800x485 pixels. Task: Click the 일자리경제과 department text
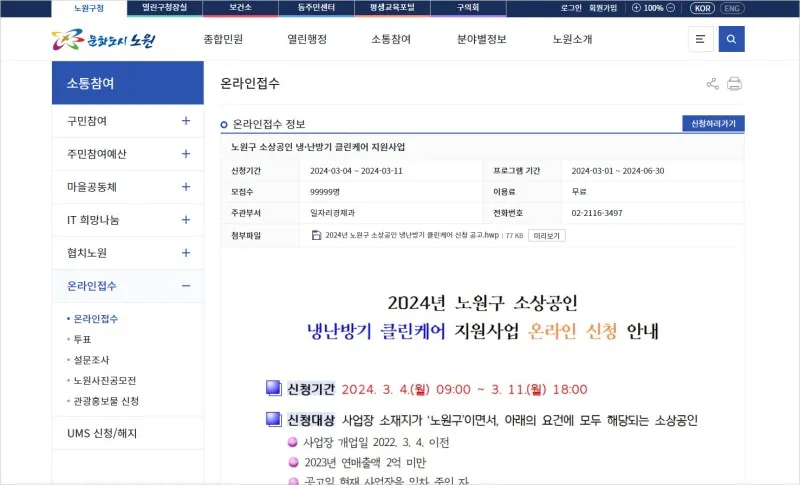coord(332,213)
